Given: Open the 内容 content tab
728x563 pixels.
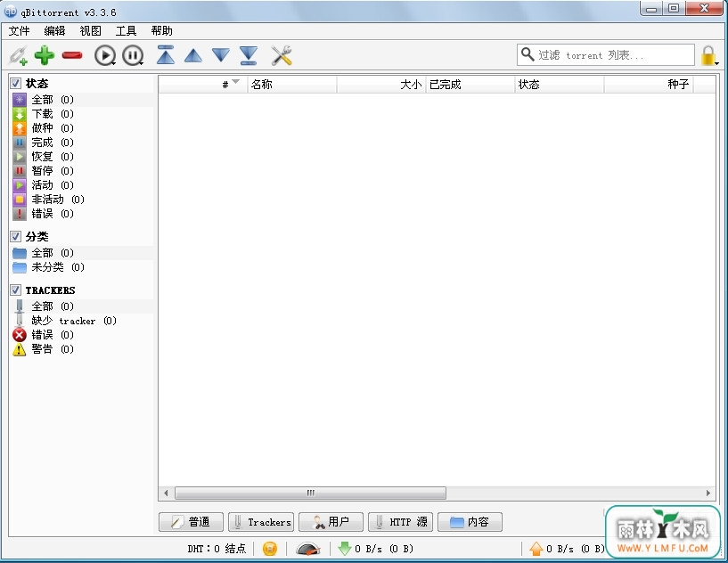Looking at the screenshot, I should coord(470,522).
